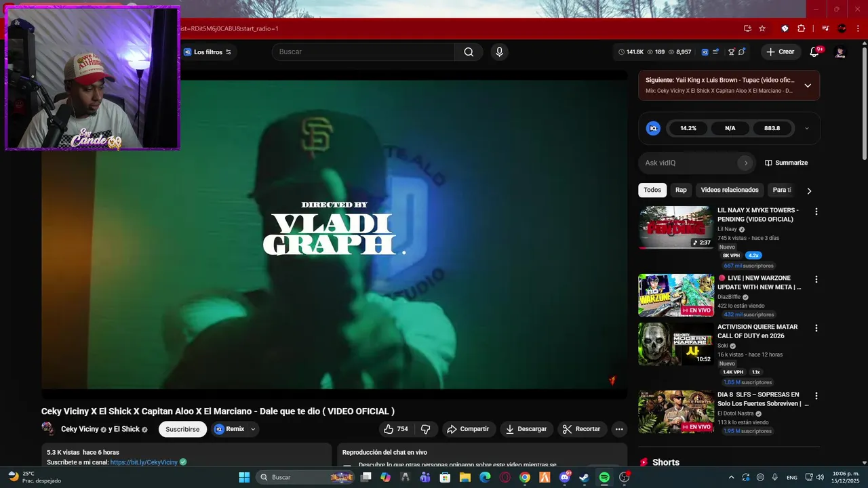Click the Windows taskbar Buscar search box
Viewport: 868px width, 488px height.
306,477
